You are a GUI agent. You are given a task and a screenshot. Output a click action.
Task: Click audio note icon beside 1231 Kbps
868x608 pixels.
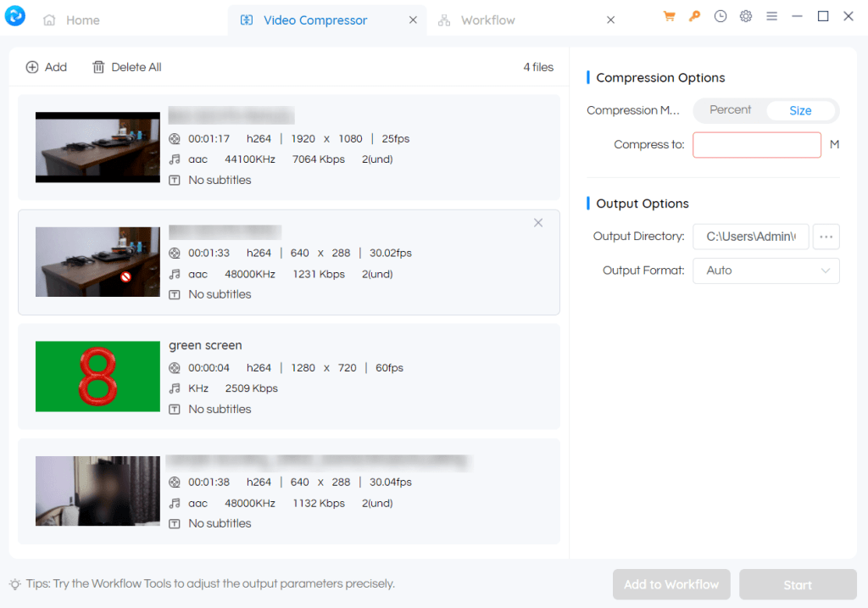click(x=175, y=274)
